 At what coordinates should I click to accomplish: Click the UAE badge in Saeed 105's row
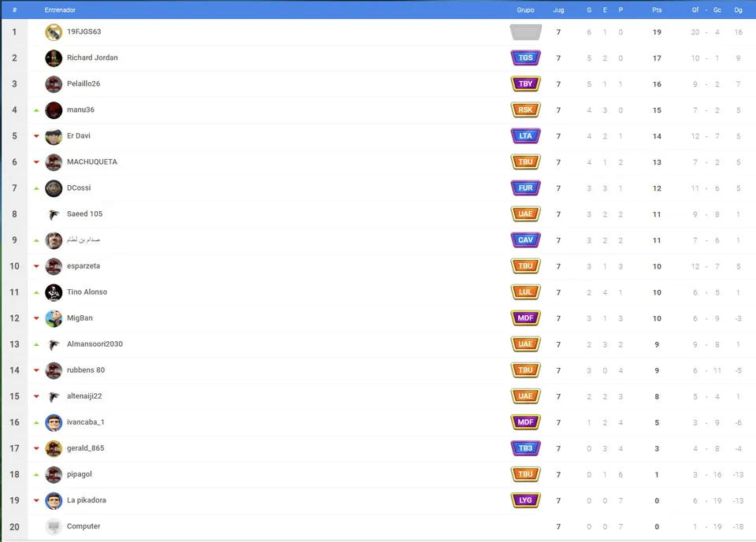525,214
